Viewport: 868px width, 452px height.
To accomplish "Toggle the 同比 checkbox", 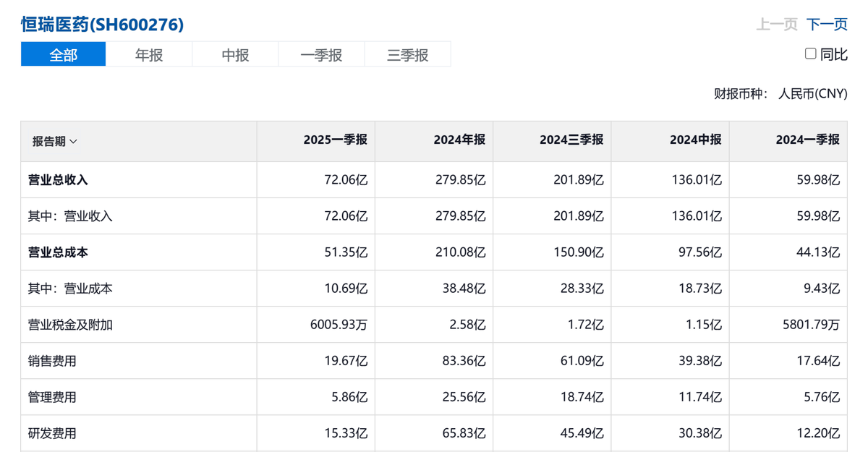I will point(811,54).
